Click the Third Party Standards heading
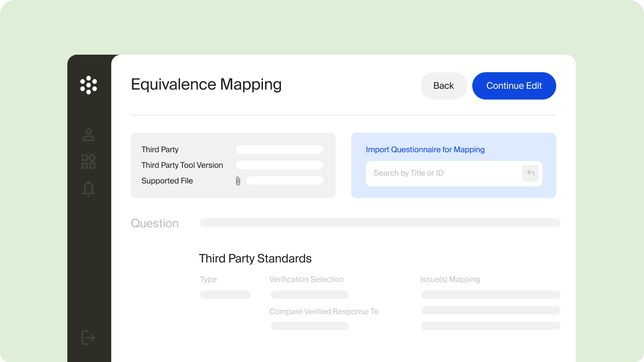This screenshot has width=644, height=362. pyautogui.click(x=255, y=259)
